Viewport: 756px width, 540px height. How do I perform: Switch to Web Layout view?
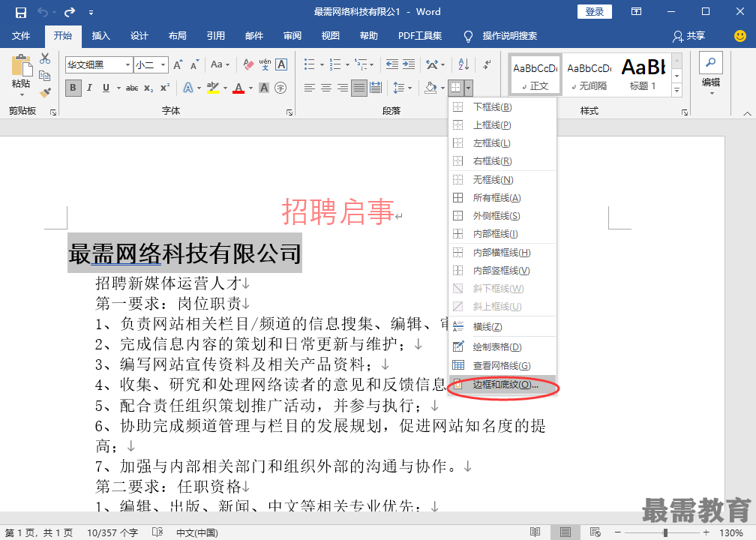coord(595,532)
